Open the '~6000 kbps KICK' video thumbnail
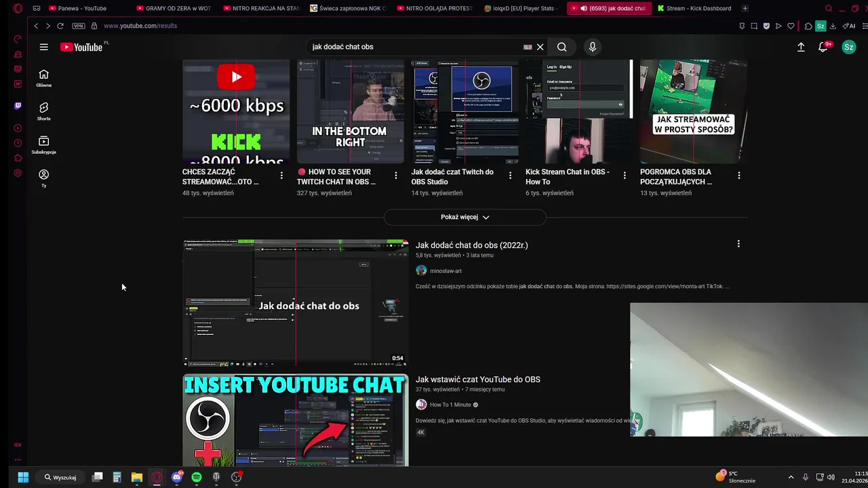Screen dimensions: 868x488 [x=236, y=112]
